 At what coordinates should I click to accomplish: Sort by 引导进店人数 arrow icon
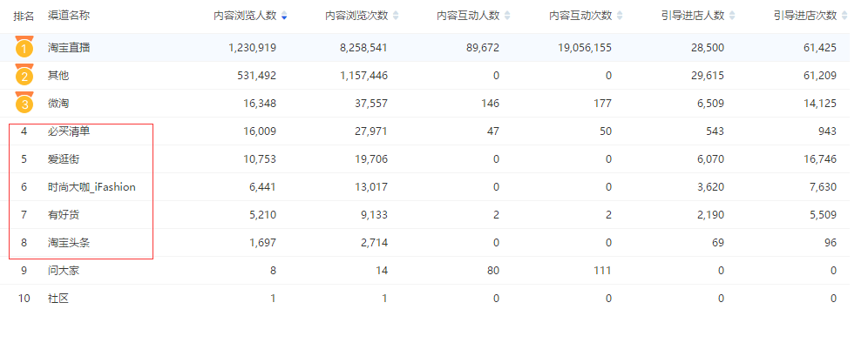click(x=732, y=16)
